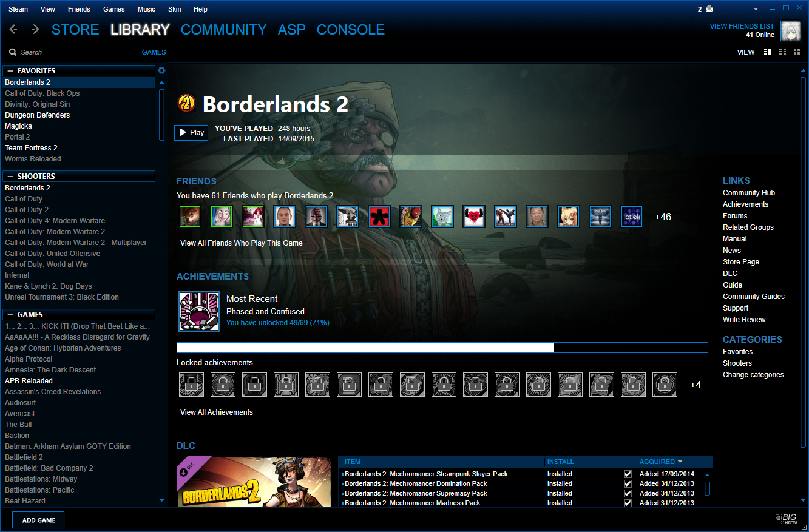Uncheck the Mechromancer Madness Pack checkbox

628,503
